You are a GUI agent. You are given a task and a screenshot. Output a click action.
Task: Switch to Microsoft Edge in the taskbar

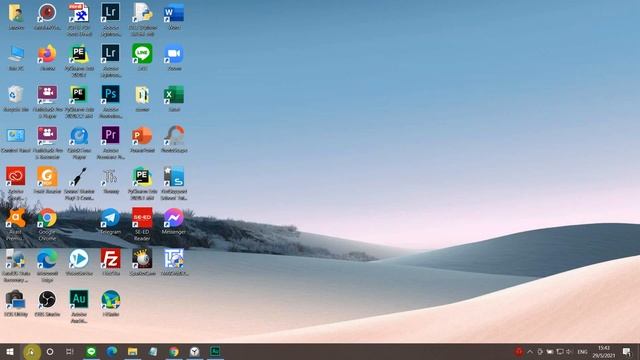point(112,351)
